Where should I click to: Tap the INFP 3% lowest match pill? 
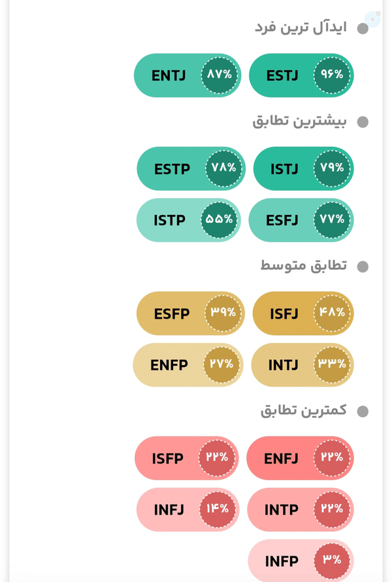(x=301, y=561)
